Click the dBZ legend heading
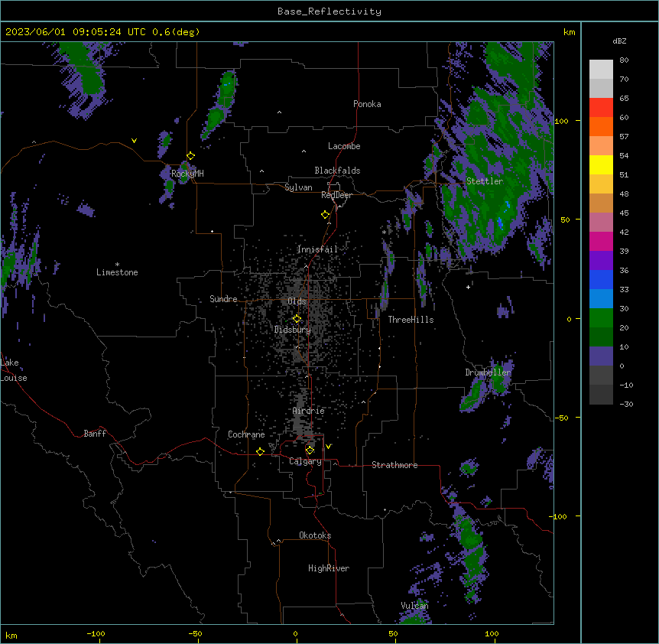Image resolution: width=659 pixels, height=644 pixels. (x=619, y=41)
